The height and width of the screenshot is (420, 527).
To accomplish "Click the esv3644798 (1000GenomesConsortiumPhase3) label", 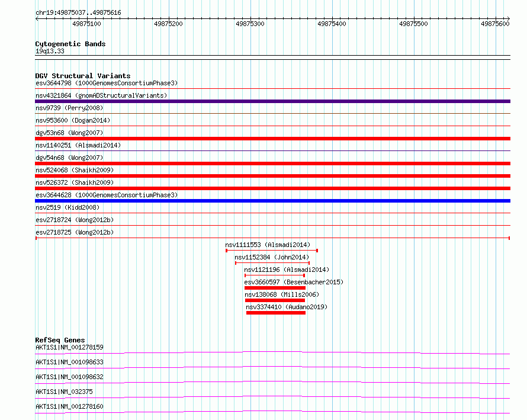I will pyautogui.click(x=107, y=83).
